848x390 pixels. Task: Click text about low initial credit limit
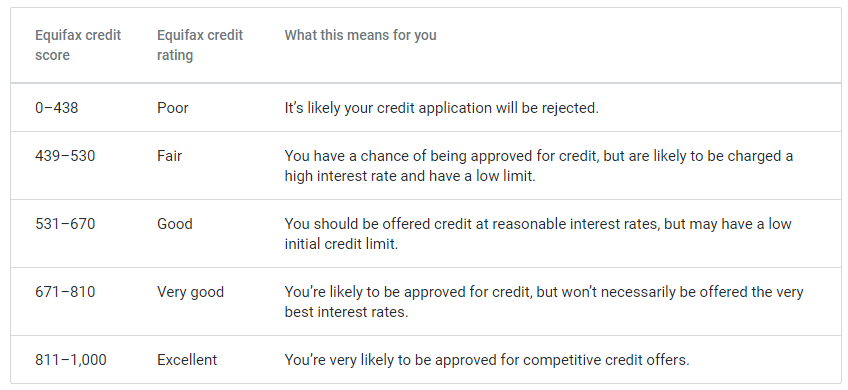click(x=341, y=243)
